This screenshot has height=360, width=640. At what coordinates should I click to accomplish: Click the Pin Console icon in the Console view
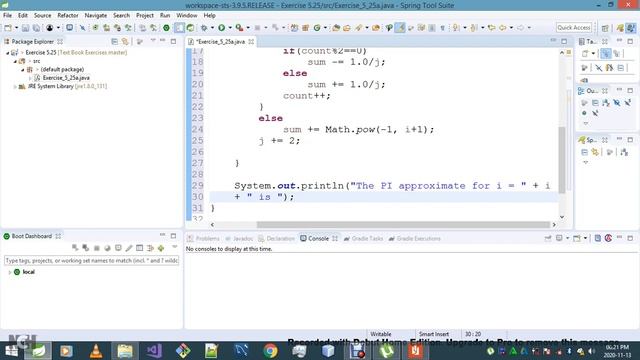point(548,238)
